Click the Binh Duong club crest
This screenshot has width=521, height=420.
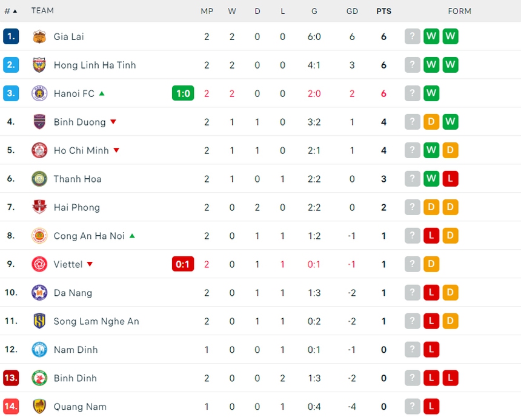tap(39, 122)
